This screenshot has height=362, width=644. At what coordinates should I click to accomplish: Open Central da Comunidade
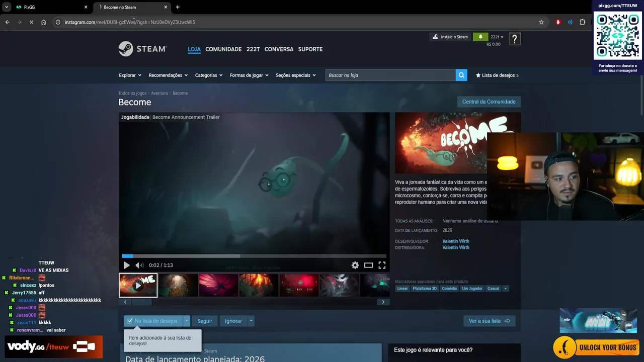(x=489, y=102)
